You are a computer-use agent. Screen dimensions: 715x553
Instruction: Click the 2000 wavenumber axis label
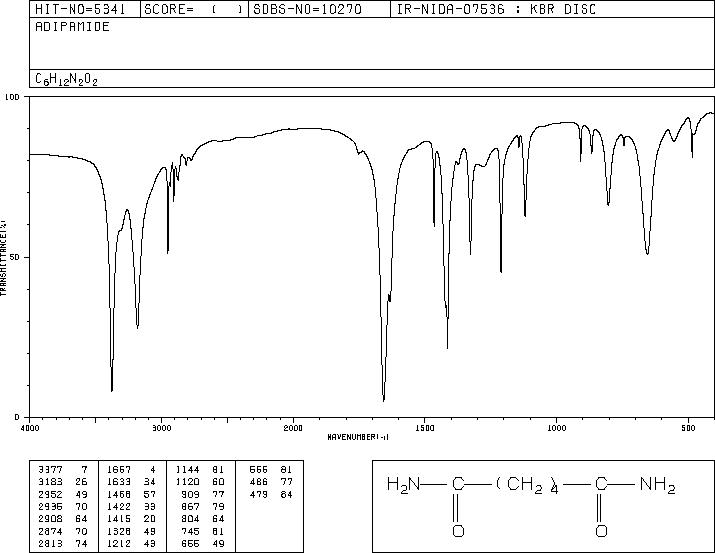293,428
